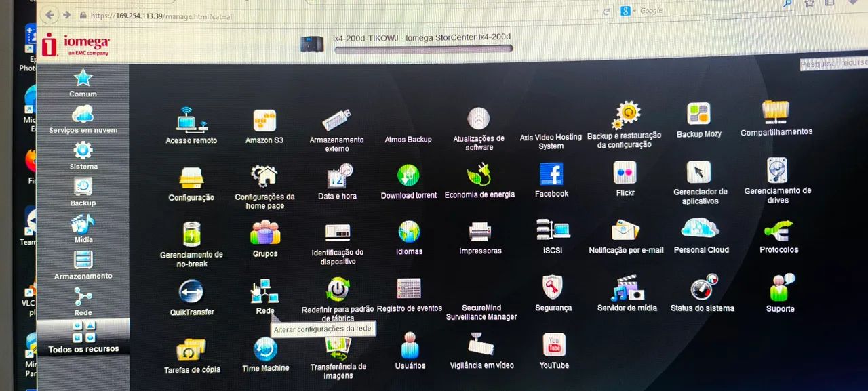Screen dimensions: 868x391
Task: Open Rede icon in the resources grid
Action: (264, 291)
